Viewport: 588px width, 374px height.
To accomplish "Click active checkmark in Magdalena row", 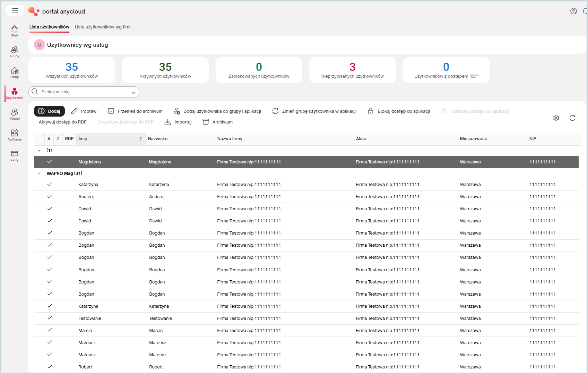I will pos(50,162).
